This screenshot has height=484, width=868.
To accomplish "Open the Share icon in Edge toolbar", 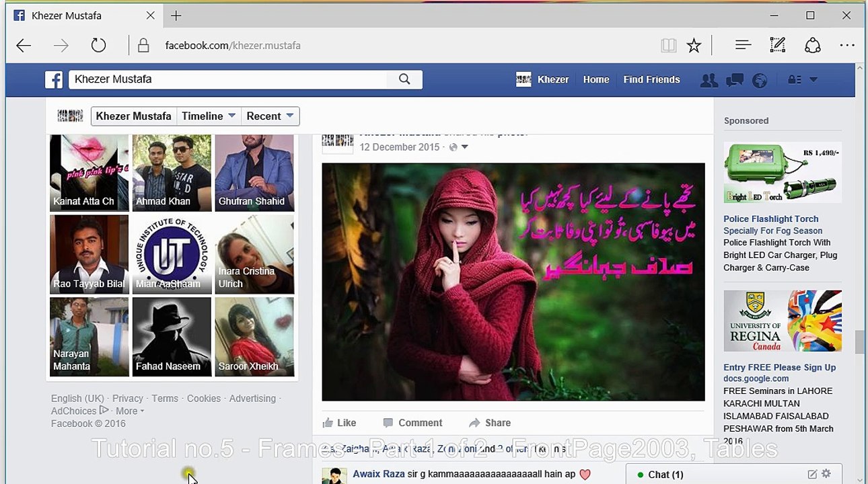I will click(813, 45).
